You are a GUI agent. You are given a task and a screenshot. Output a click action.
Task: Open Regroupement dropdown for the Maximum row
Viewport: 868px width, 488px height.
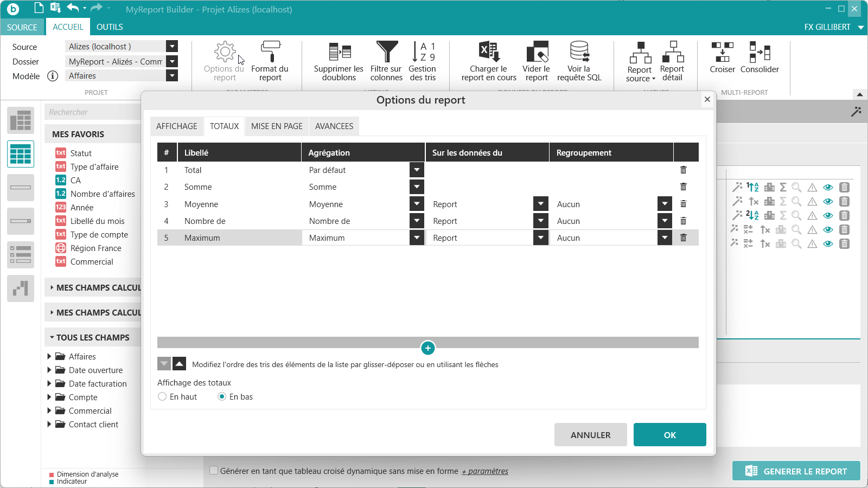(665, 237)
